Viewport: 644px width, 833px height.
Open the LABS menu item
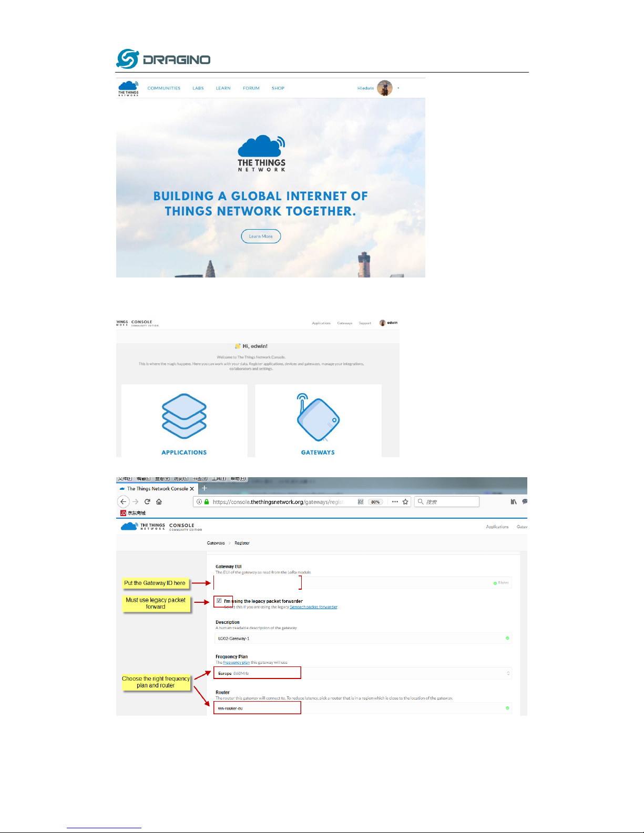pos(198,88)
